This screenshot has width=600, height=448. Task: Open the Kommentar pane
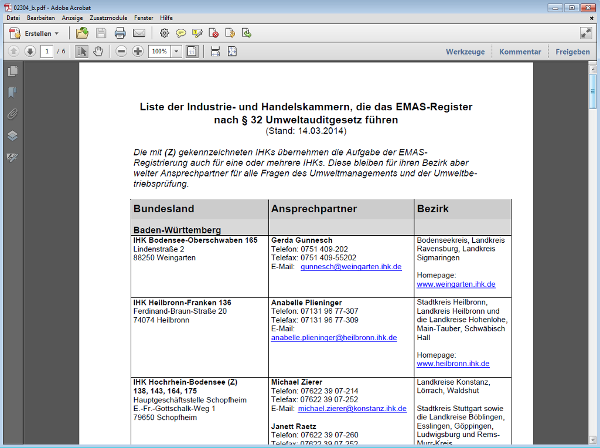click(x=520, y=51)
